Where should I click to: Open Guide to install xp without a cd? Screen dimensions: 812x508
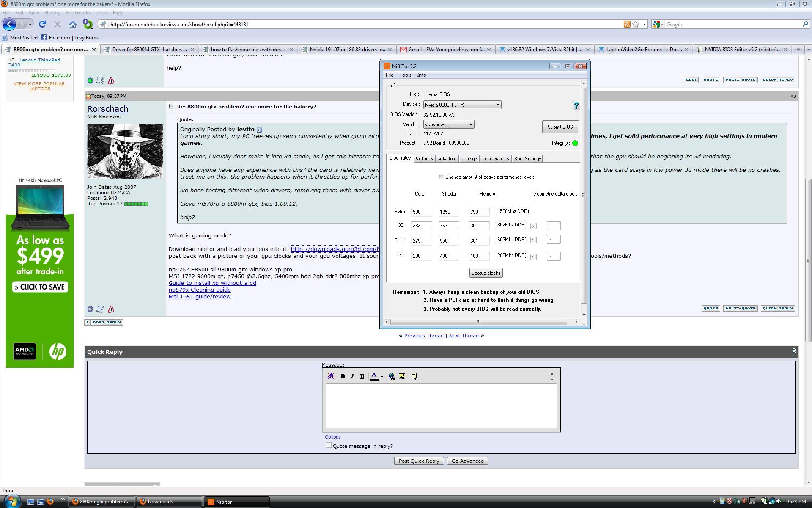pos(212,283)
